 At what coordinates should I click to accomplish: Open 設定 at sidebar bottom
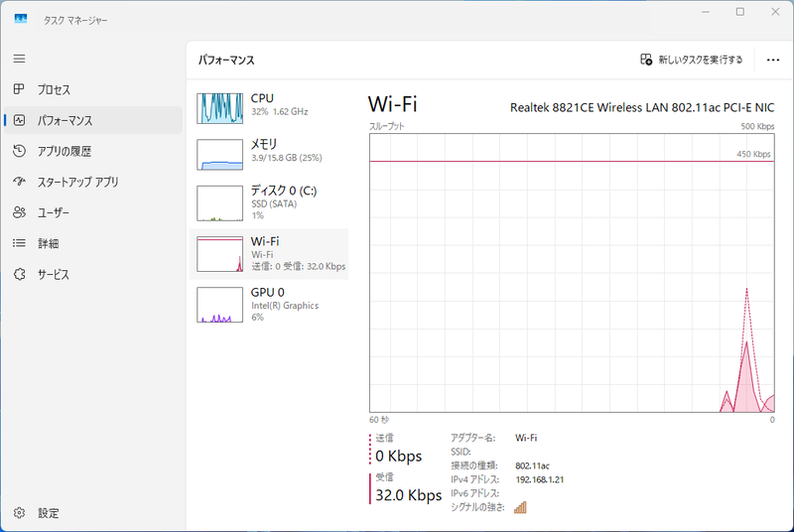(93, 513)
